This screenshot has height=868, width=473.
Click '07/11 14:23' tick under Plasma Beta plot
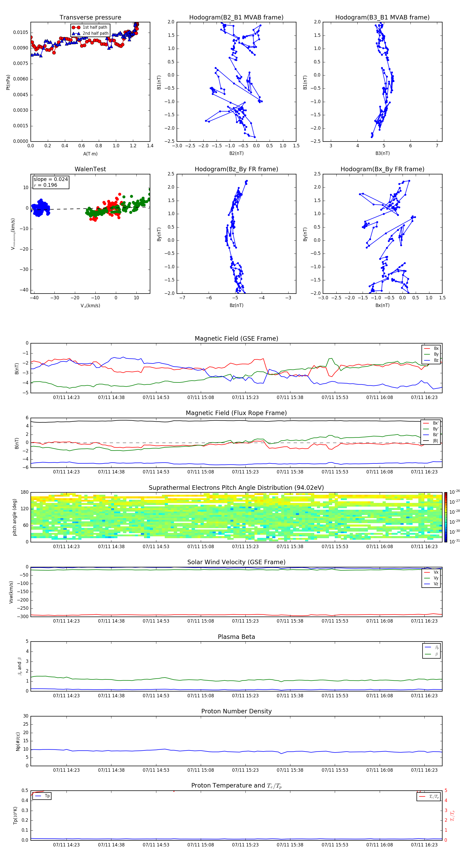(x=66, y=696)
